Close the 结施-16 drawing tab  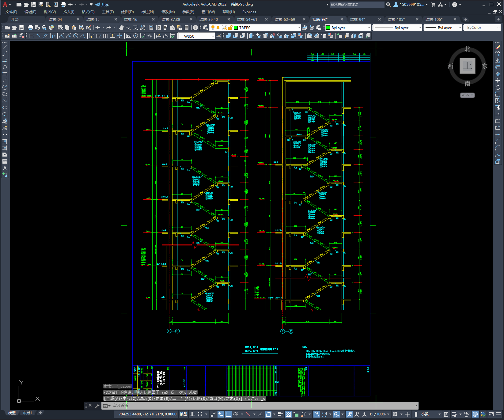click(153, 19)
